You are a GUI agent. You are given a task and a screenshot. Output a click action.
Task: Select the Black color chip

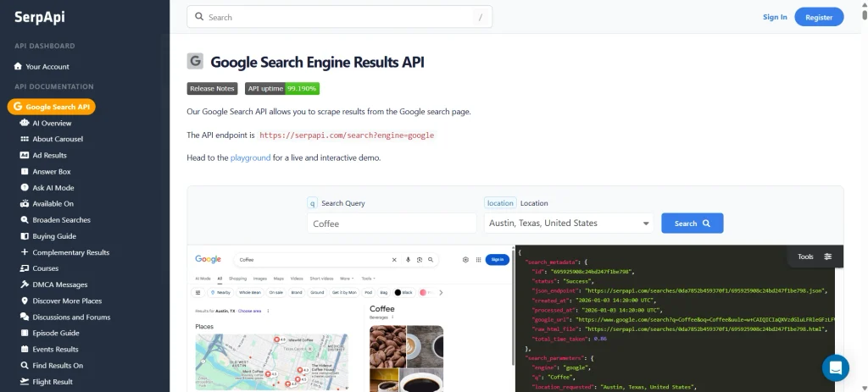(403, 292)
